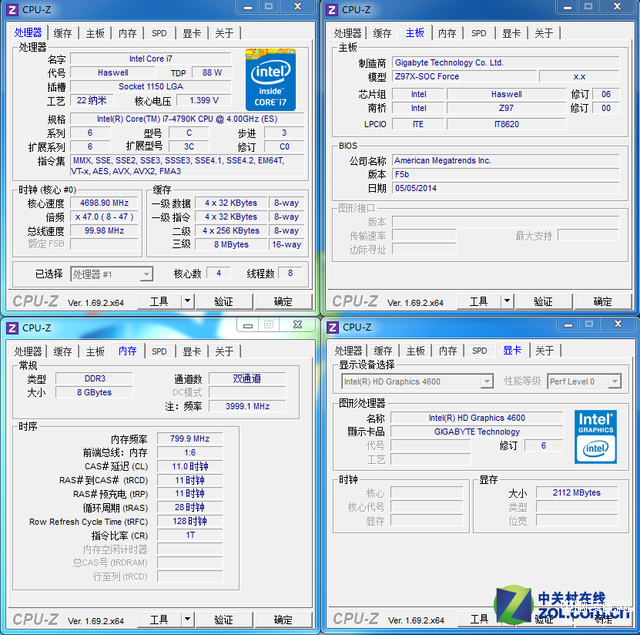Viewport: 640px width, 635px height.
Task: Click the BIOS date 05/05/2014 field
Action: [x=506, y=188]
